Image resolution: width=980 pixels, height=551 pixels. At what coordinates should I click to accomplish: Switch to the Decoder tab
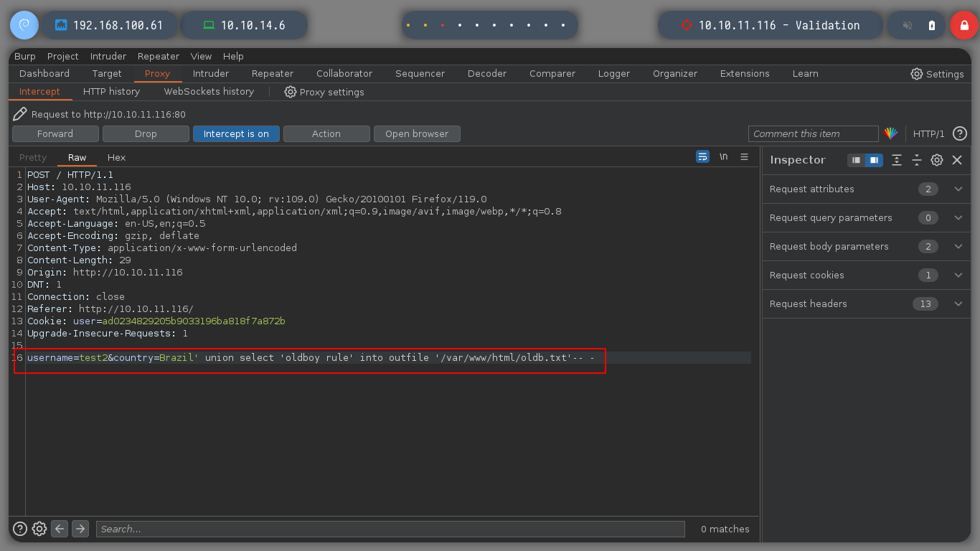coord(487,74)
